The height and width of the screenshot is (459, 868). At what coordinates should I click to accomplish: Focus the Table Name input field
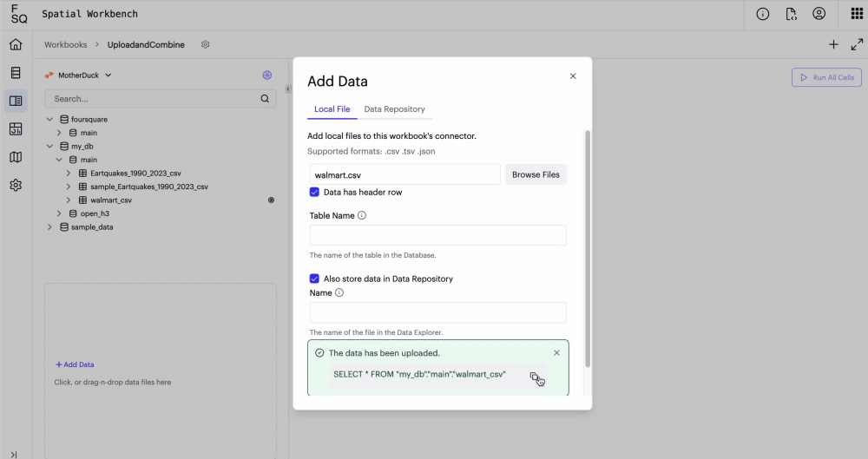(437, 235)
